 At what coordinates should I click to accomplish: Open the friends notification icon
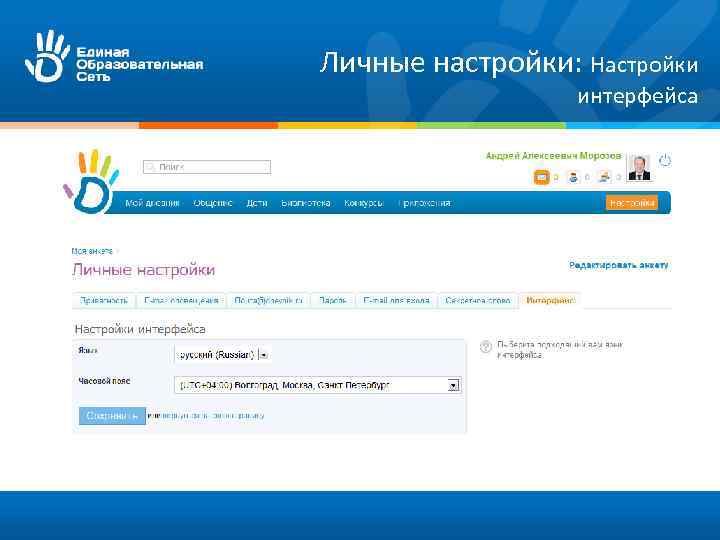tap(573, 177)
